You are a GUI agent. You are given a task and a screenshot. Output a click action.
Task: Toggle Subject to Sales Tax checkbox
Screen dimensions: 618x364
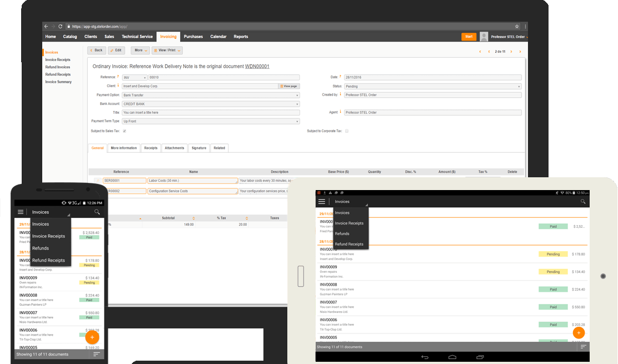pyautogui.click(x=124, y=131)
